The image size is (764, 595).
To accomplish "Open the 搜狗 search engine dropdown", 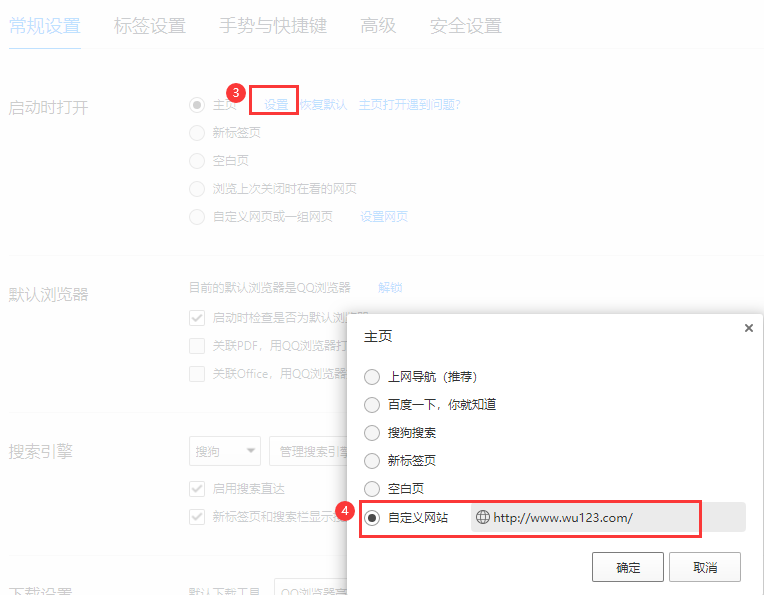I will tap(225, 451).
